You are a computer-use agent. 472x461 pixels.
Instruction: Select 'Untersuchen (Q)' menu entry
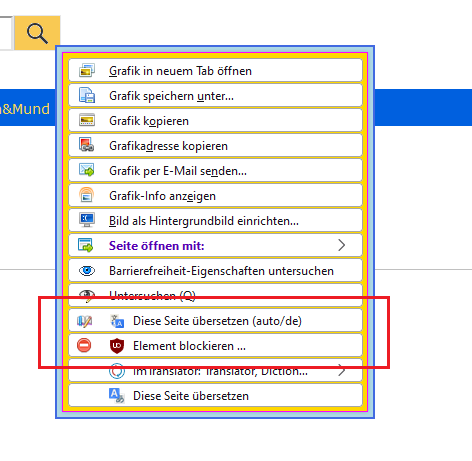(215, 295)
